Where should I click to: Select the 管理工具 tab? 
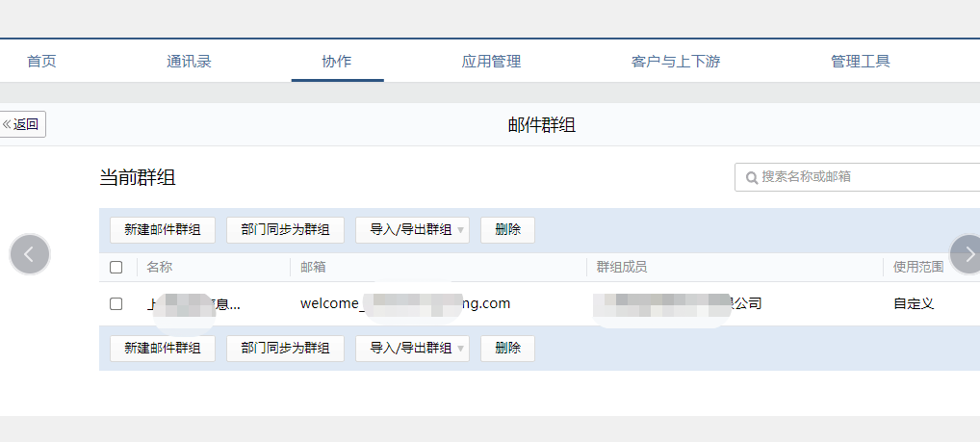click(x=861, y=62)
